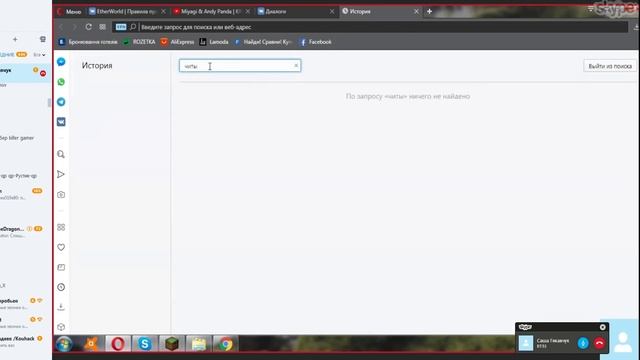
Task: Open extensions cube icon in sidebar
Action: [x=61, y=327]
